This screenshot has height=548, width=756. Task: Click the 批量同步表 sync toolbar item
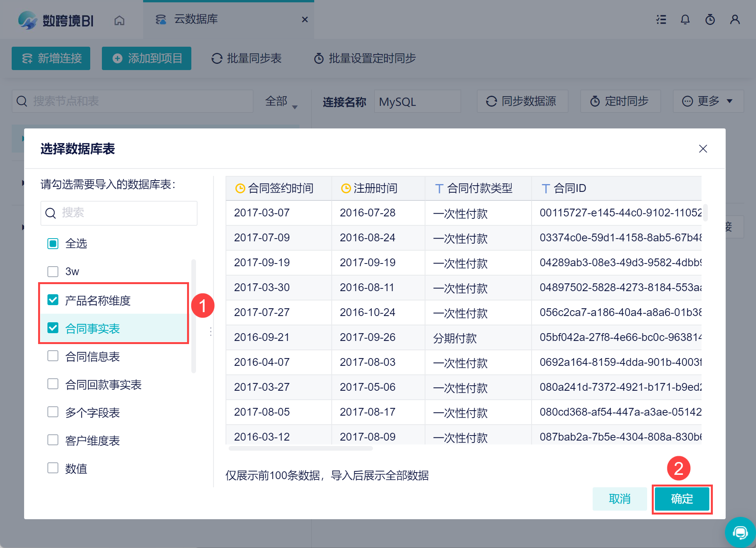point(247,58)
